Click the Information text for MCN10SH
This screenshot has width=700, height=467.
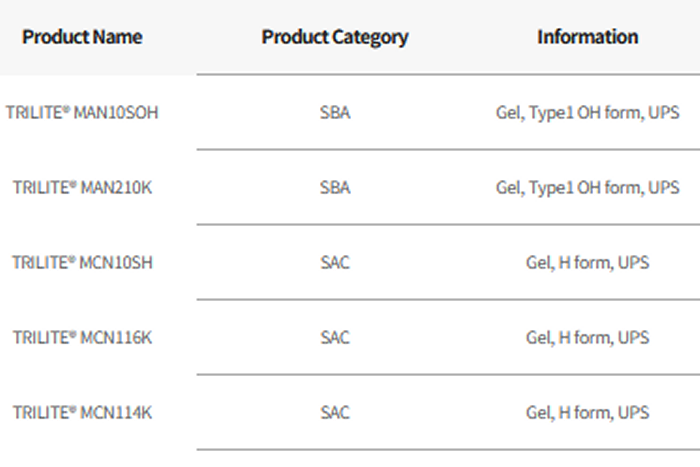point(587,262)
